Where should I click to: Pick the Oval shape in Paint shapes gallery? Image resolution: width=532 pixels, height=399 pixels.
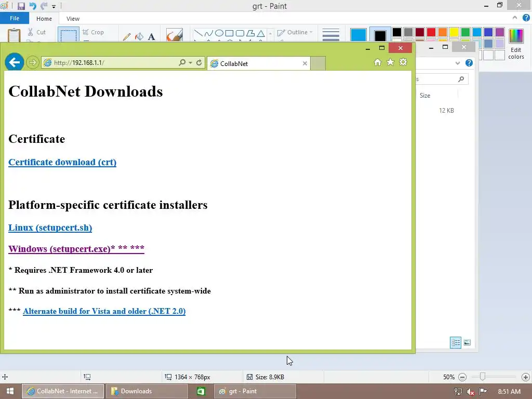click(219, 33)
